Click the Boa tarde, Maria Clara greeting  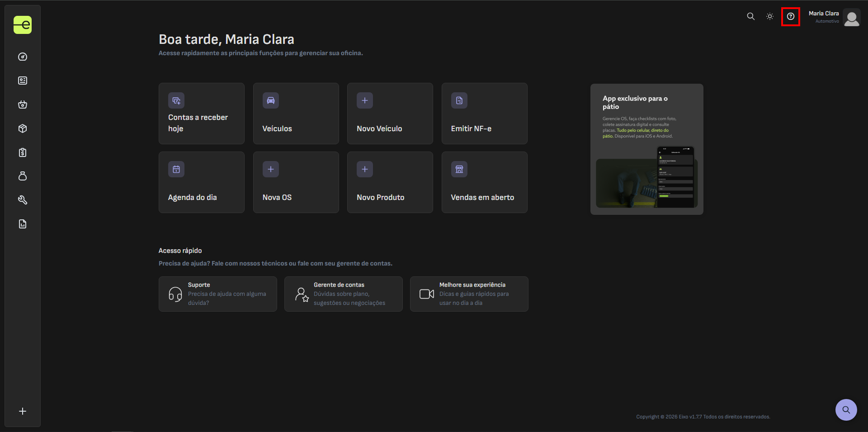[226, 39]
